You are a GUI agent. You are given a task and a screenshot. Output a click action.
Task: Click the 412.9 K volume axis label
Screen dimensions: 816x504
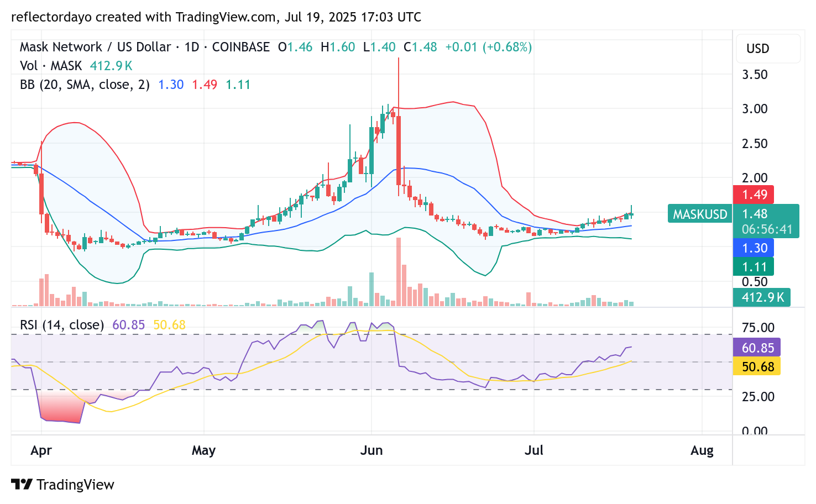[x=762, y=297]
